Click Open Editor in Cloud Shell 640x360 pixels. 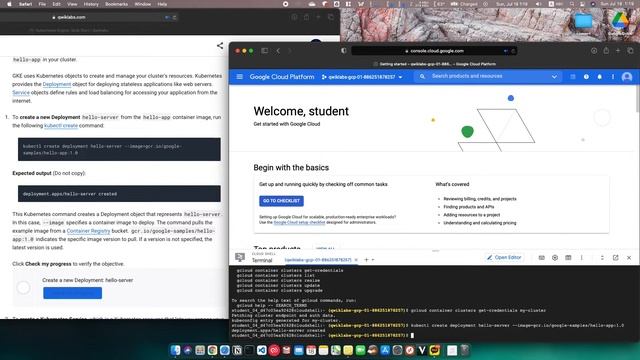[x=504, y=258]
